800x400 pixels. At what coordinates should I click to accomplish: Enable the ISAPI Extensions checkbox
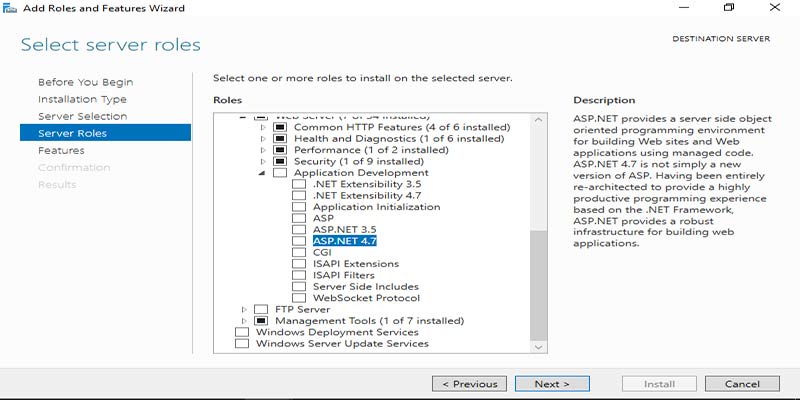298,264
